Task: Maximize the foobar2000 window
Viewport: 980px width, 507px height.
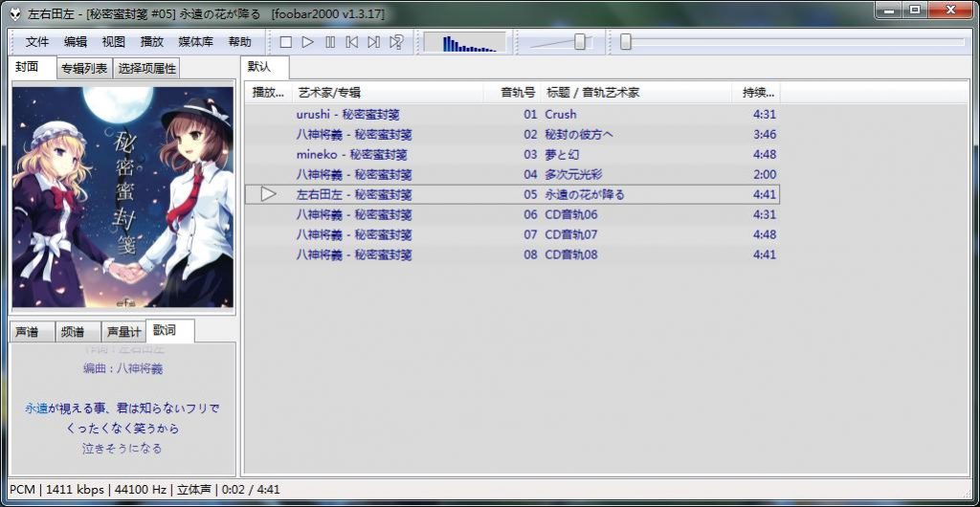Action: point(916,11)
